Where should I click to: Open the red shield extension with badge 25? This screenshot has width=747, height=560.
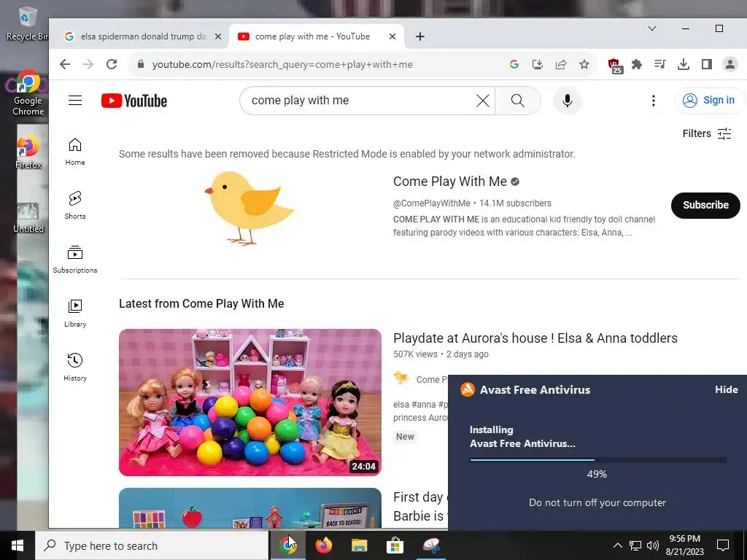[615, 65]
